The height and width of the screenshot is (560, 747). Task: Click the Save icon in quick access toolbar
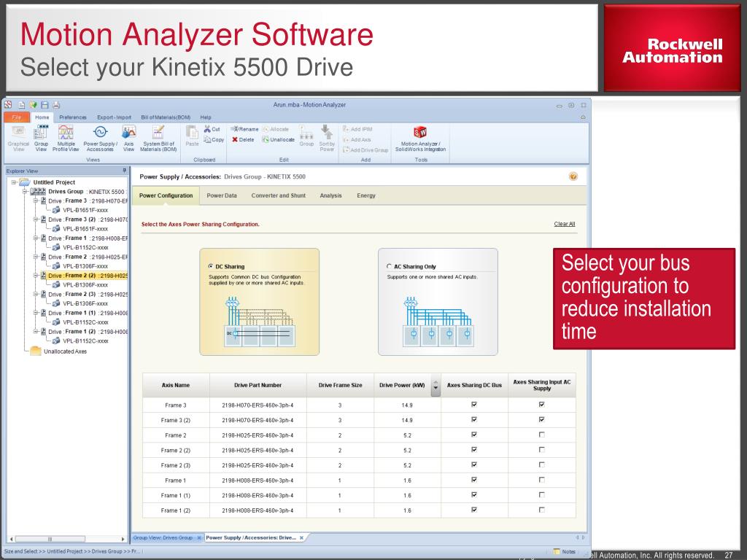point(44,105)
